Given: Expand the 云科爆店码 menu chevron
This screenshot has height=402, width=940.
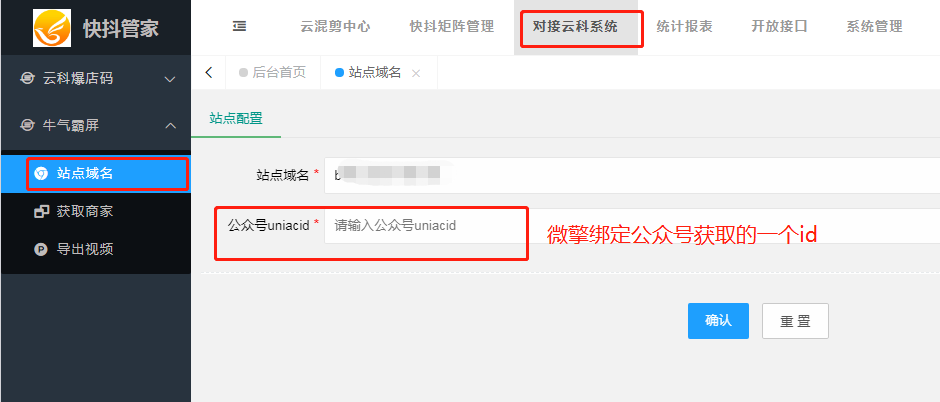Looking at the screenshot, I should pos(170,79).
